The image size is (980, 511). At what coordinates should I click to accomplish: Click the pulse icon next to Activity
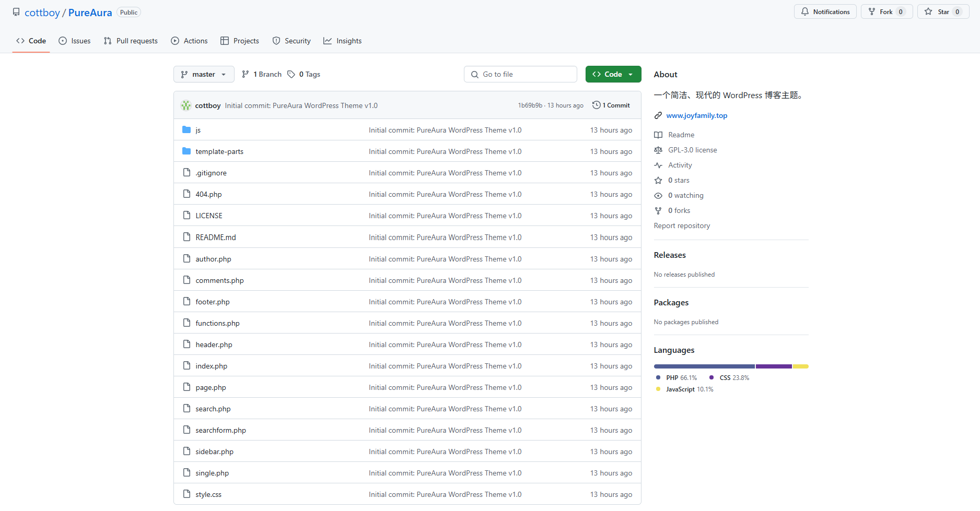[658, 165]
